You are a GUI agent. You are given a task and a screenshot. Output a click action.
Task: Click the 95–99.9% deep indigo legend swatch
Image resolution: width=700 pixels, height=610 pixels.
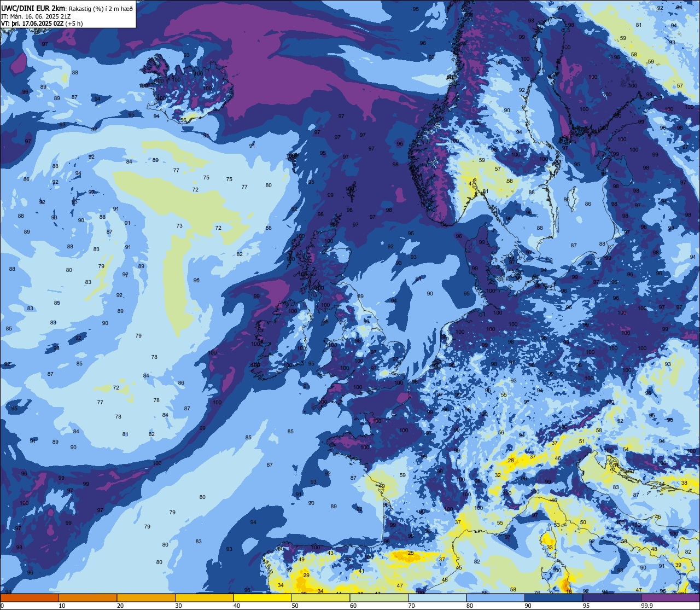tap(612, 597)
